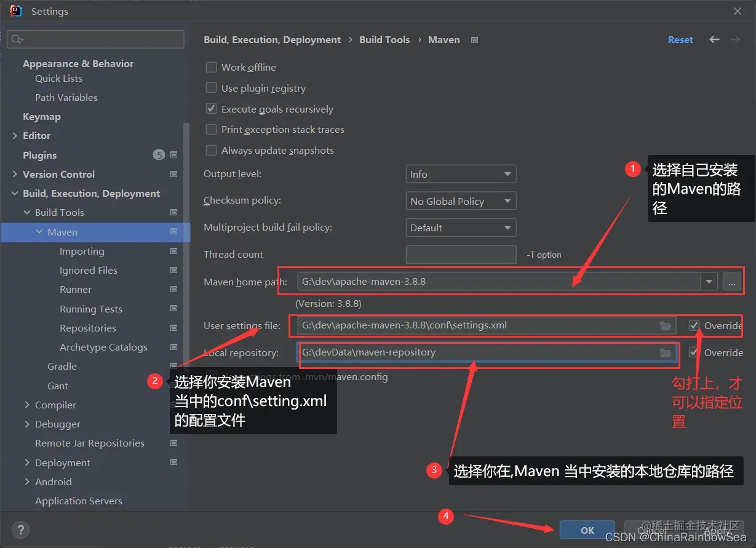Screen dimensions: 756x548
Task: Click the project icon beside Build Tools
Action: 173,212
